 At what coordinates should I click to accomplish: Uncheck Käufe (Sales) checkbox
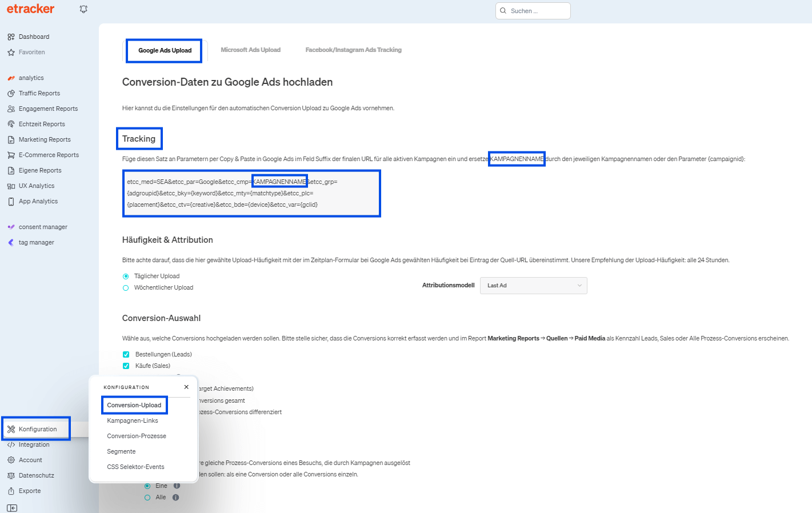point(126,366)
